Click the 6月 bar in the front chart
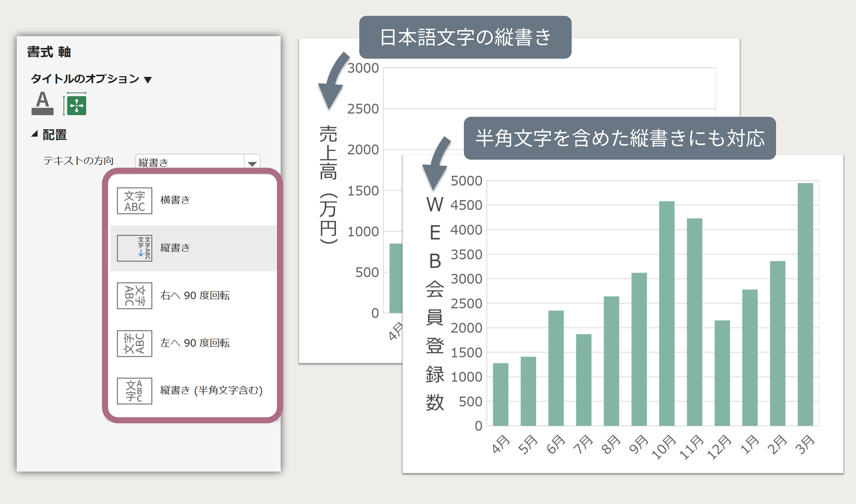 (556, 368)
